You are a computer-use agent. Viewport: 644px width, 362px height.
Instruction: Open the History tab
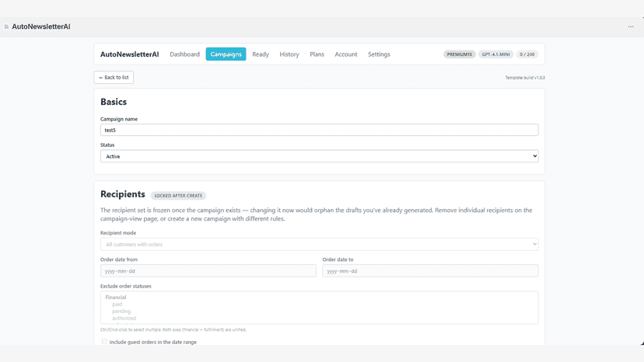289,54
